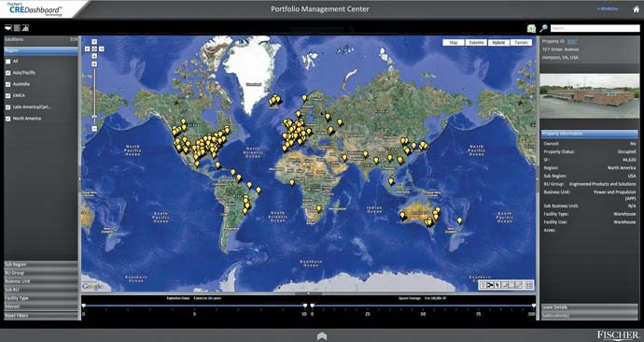Click the right panel collapse handle
644x342 pixels.
click(538, 178)
